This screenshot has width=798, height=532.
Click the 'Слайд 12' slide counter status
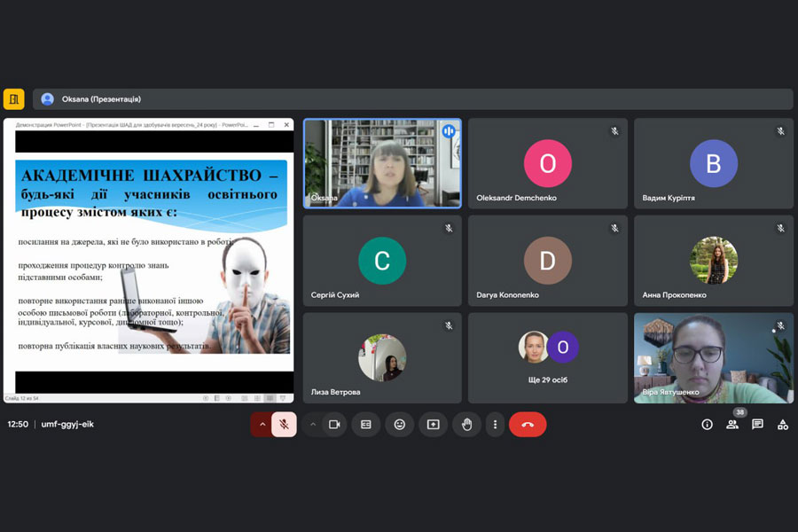click(x=22, y=398)
